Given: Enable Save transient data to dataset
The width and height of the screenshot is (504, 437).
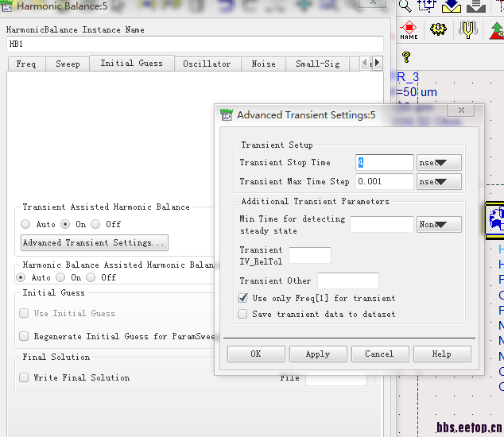Looking at the screenshot, I should [x=242, y=314].
